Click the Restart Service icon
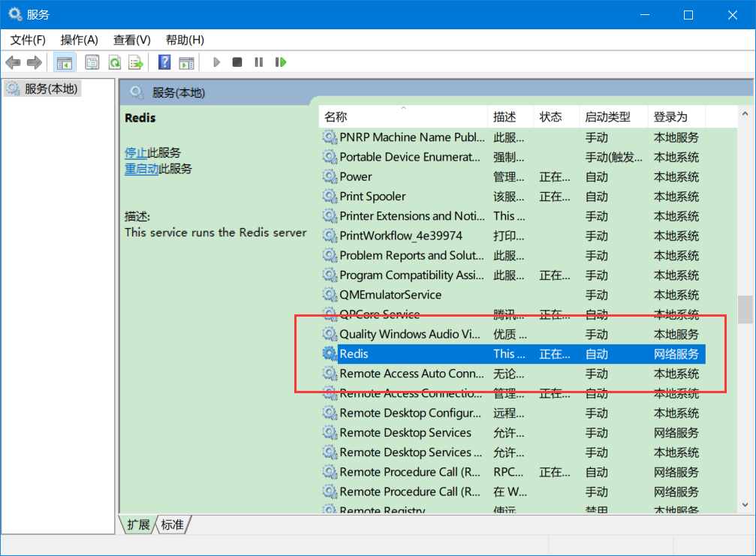This screenshot has height=556, width=756. click(x=281, y=62)
